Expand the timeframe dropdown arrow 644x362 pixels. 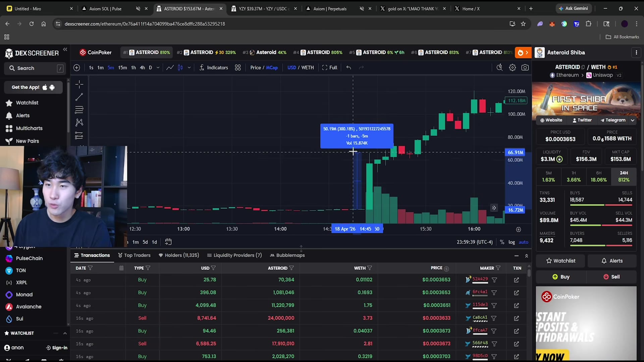pos(158,68)
